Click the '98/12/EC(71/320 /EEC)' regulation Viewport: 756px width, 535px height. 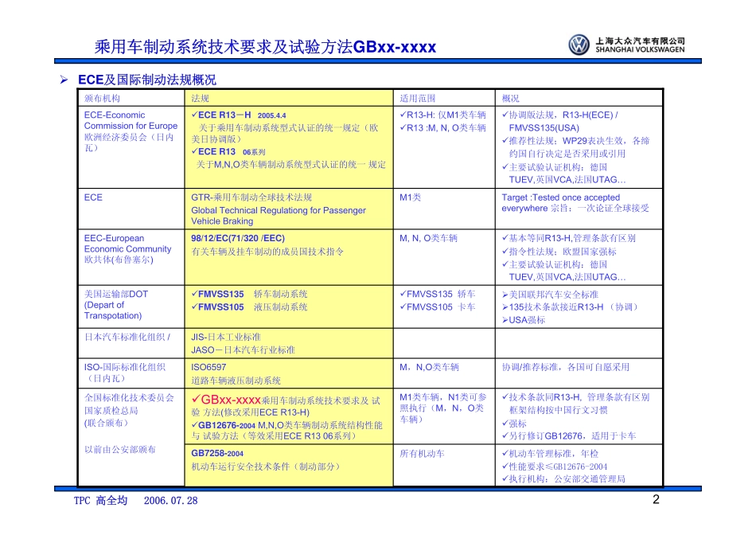pos(238,238)
